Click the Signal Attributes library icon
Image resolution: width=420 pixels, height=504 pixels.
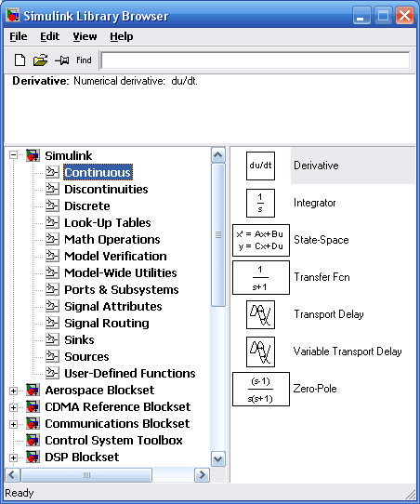(x=52, y=306)
